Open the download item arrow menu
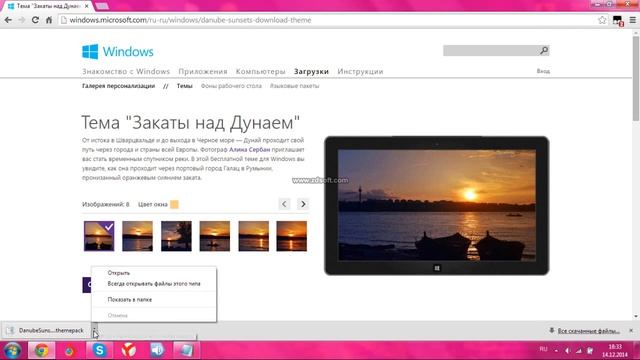The height and width of the screenshot is (360, 640). (x=94, y=330)
